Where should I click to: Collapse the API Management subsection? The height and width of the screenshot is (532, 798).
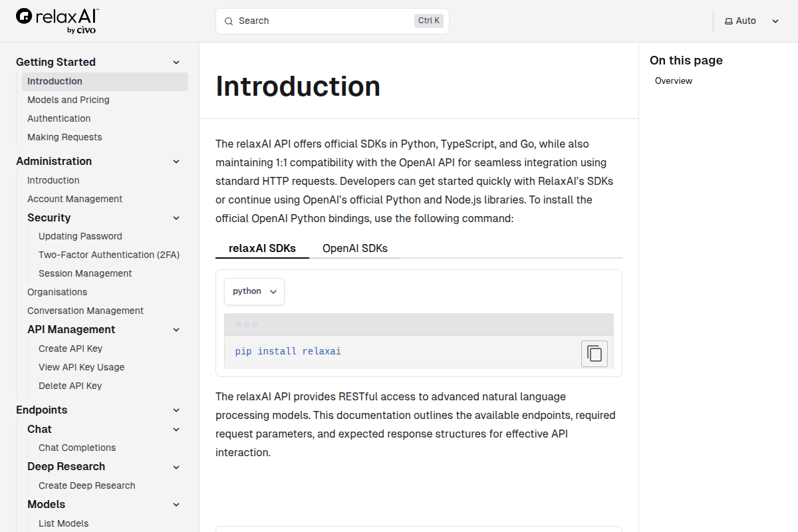click(x=176, y=330)
